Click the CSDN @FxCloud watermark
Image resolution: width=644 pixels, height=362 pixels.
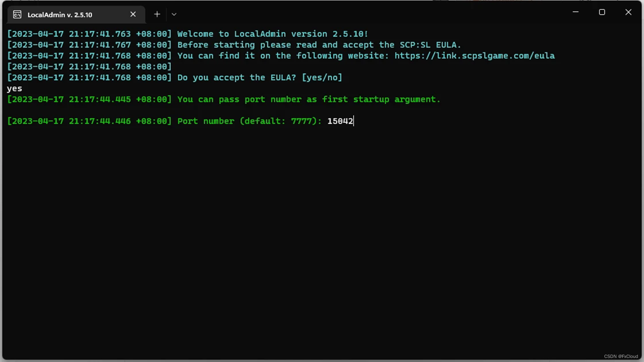tap(621, 356)
